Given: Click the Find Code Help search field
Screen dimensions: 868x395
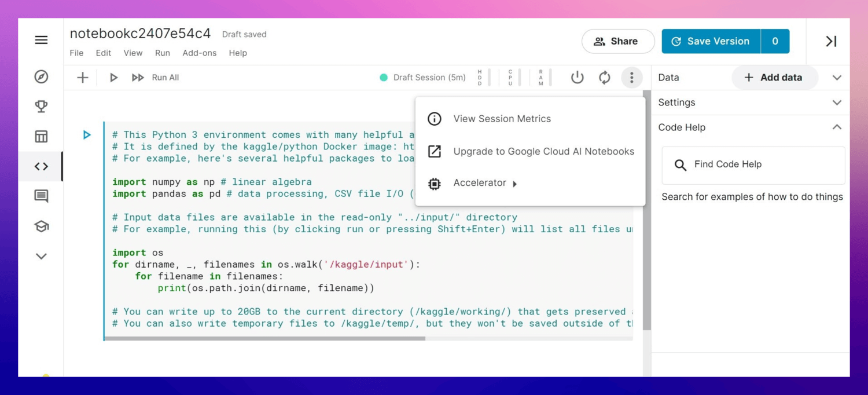Looking at the screenshot, I should tap(753, 165).
